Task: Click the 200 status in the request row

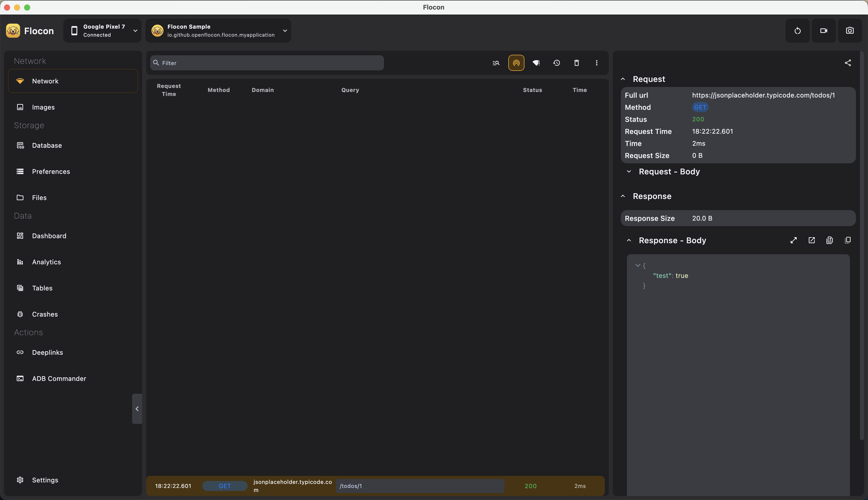Action: click(x=531, y=486)
